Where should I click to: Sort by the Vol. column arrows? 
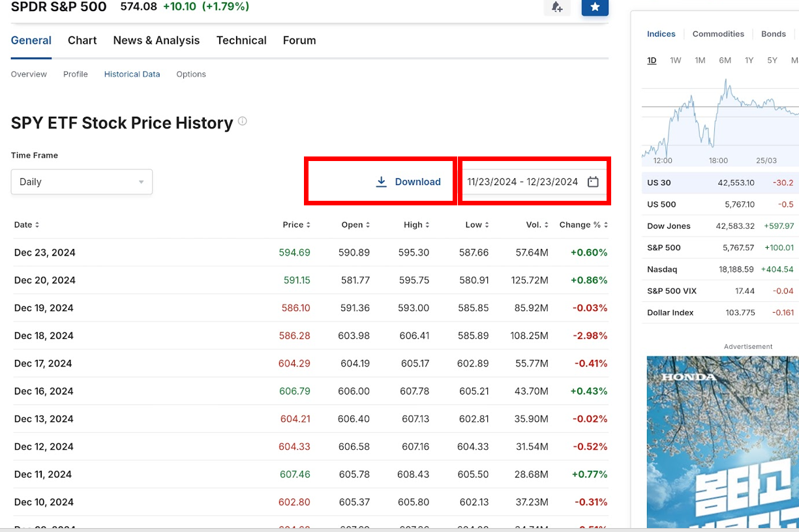pos(546,225)
